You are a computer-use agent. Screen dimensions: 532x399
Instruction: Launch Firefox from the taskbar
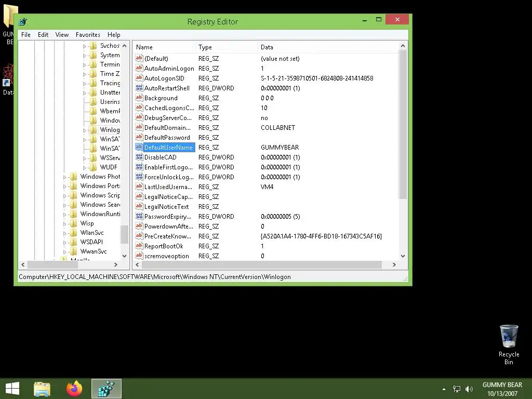(x=74, y=389)
